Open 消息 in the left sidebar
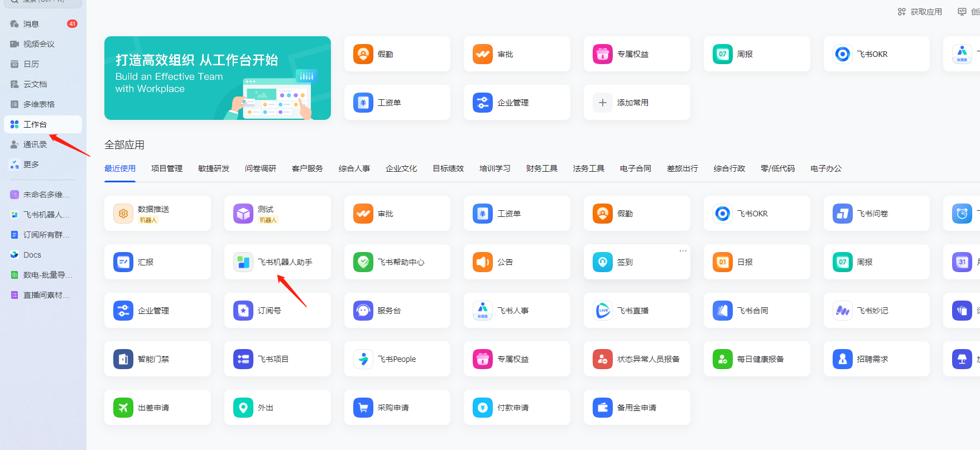Screen dimensions: 980x450 coord(43,24)
